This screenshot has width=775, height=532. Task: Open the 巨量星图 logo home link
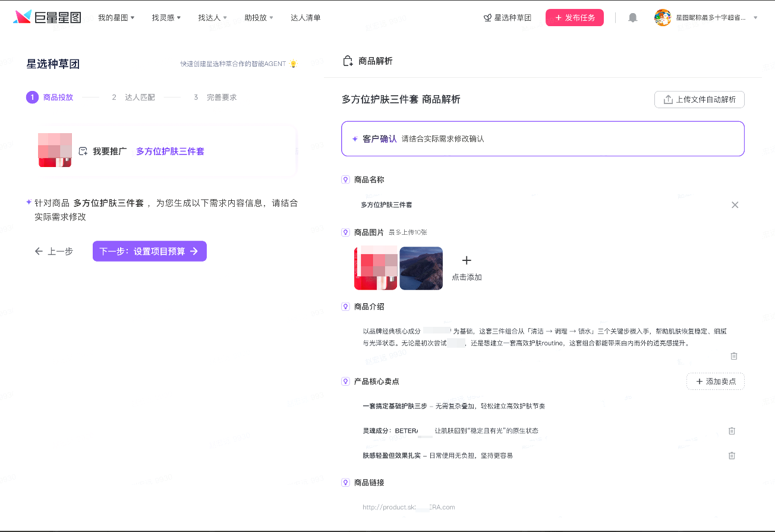47,17
